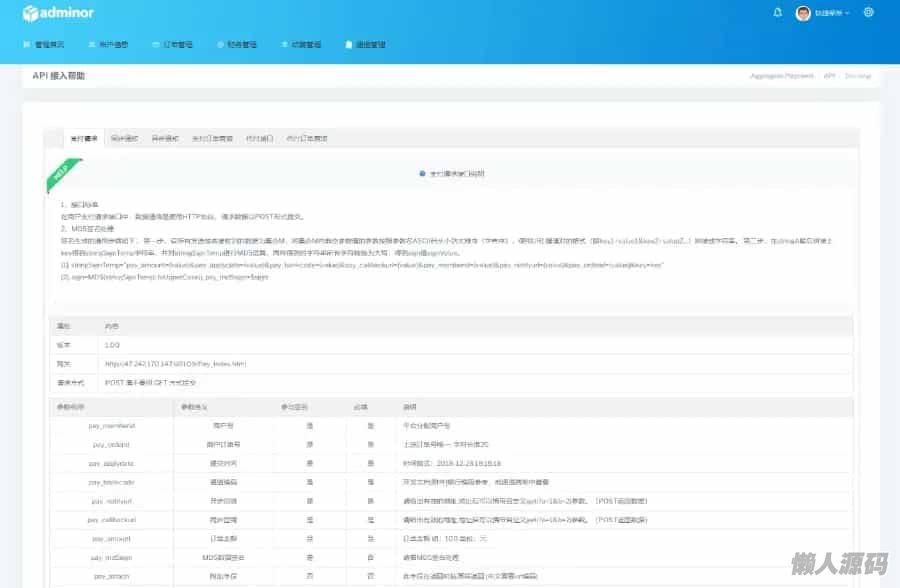Open the notifications bell
This screenshot has height=588, width=900.
click(778, 12)
